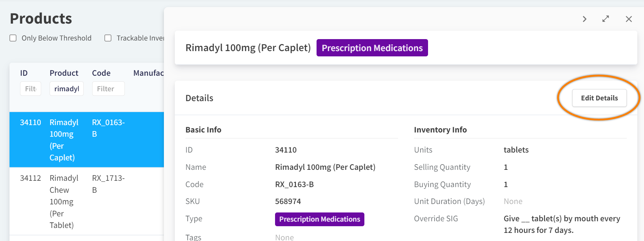Click the Code filter input box
The image size is (644, 241).
click(x=108, y=89)
